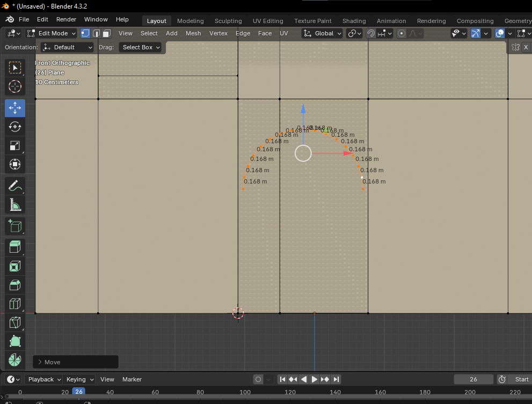Toggle proportional editing

point(402,33)
